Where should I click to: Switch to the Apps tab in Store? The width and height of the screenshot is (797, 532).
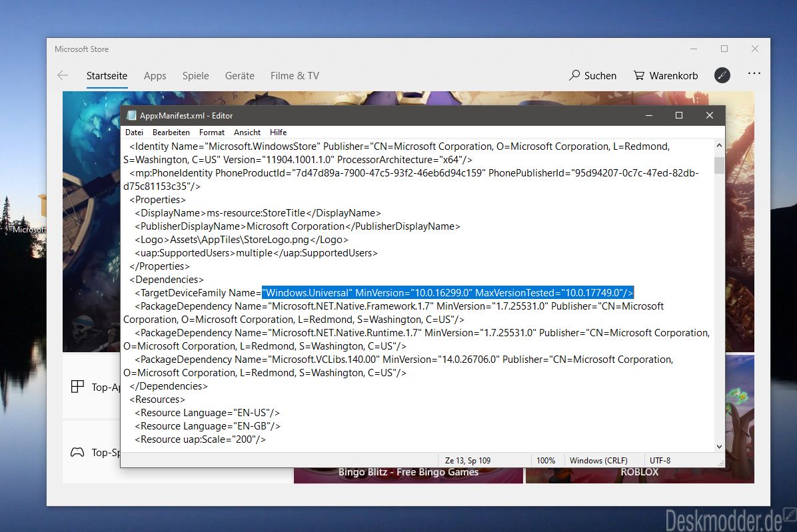click(155, 76)
